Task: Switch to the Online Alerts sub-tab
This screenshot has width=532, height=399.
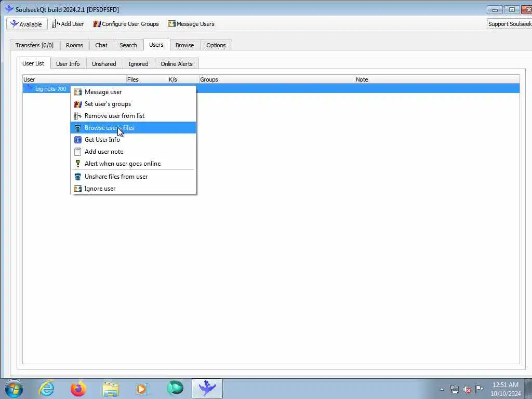Action: (x=177, y=64)
